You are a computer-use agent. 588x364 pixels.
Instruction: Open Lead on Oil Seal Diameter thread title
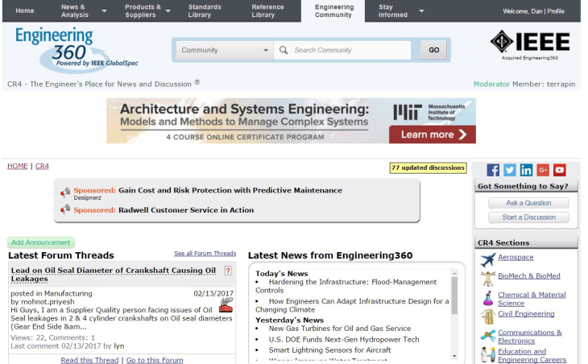click(114, 275)
